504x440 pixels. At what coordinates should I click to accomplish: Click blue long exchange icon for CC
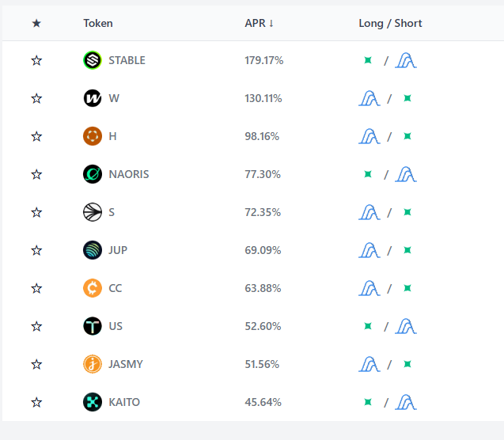click(x=369, y=288)
